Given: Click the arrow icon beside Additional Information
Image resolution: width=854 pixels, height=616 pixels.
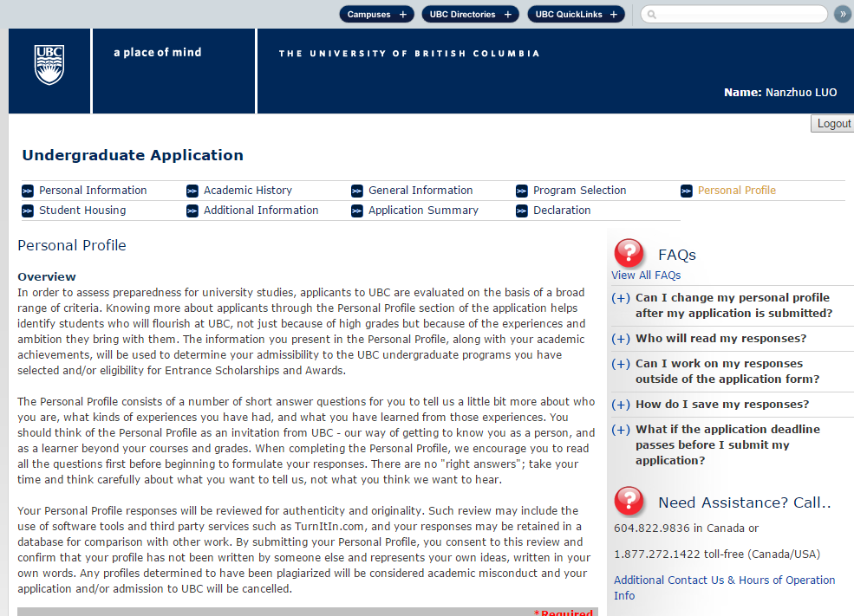Looking at the screenshot, I should (x=192, y=211).
